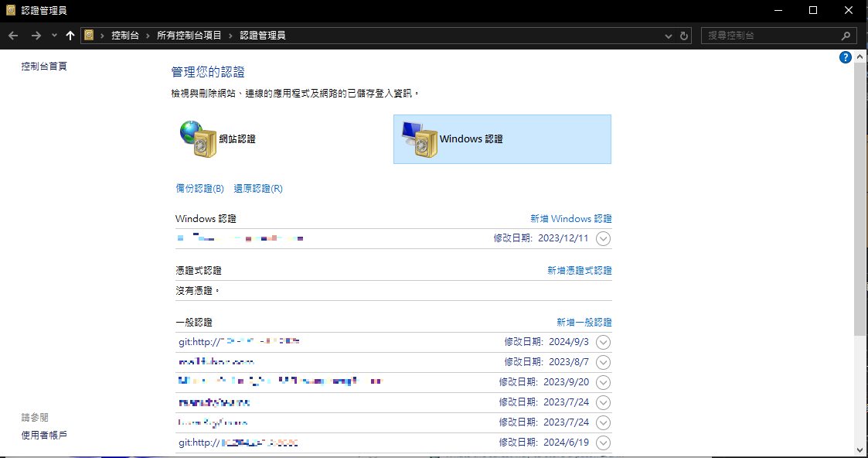Select the Windows 認證 vault icon

[418, 139]
